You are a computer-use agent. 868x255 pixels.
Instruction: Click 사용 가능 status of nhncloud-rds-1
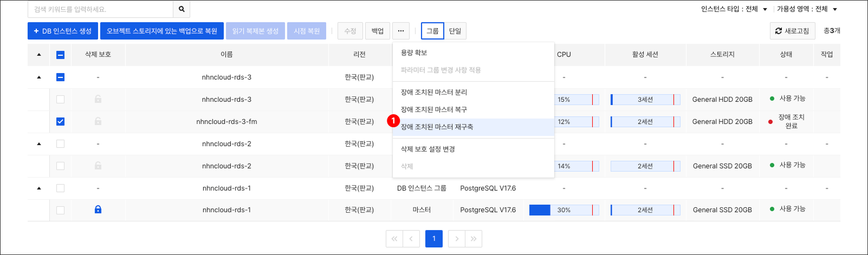[792, 209]
